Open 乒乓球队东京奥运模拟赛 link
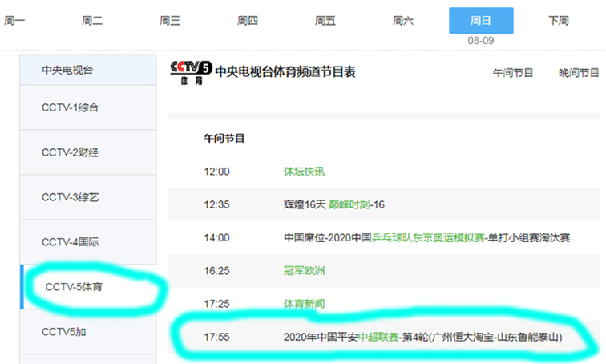The width and height of the screenshot is (606, 364). [428, 237]
